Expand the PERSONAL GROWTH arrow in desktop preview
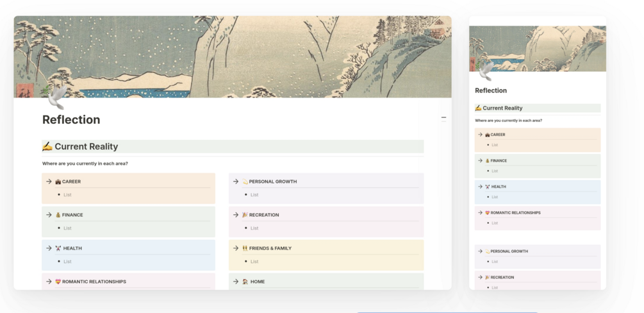Screen dimensions: 644x313 click(236, 182)
